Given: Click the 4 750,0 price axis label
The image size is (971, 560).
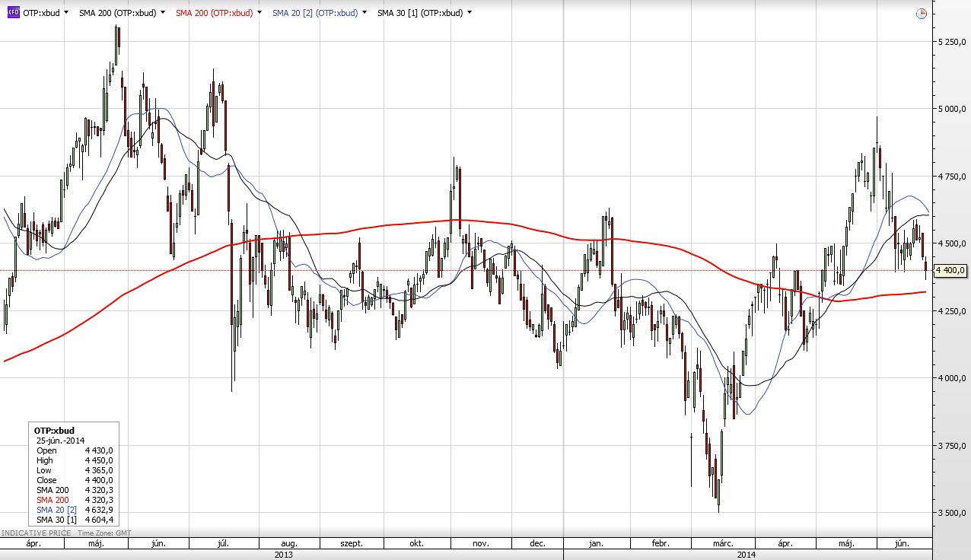Looking at the screenshot, I should (x=951, y=176).
